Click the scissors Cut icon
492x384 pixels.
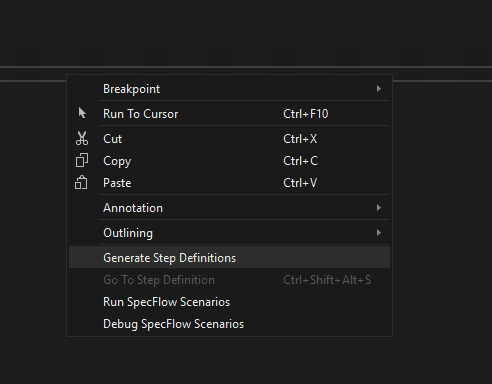point(82,138)
